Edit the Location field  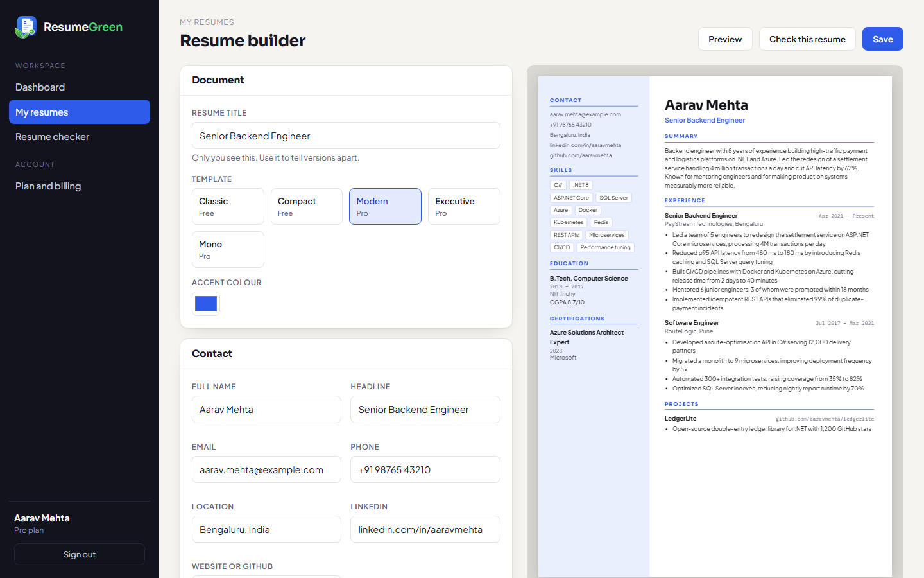pos(266,529)
